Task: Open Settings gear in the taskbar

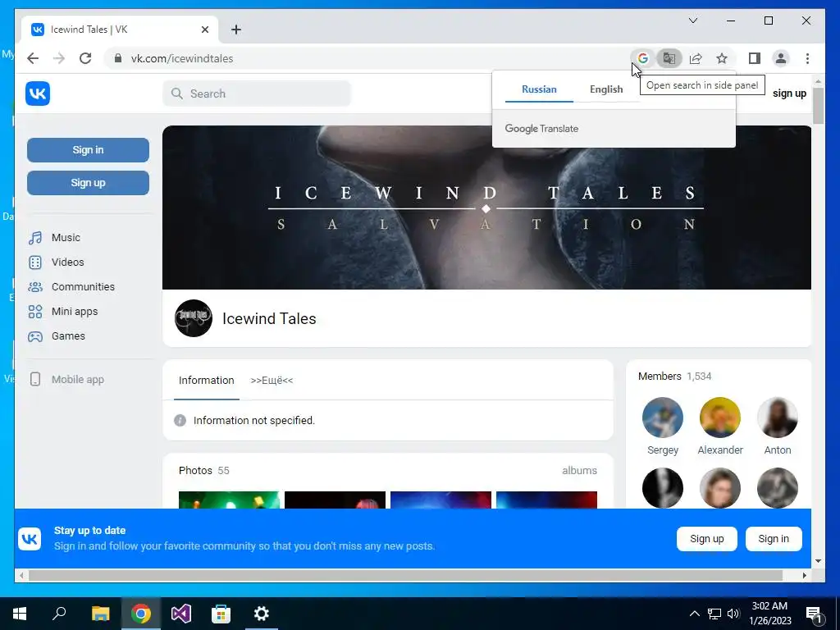Action: [x=262, y=614]
